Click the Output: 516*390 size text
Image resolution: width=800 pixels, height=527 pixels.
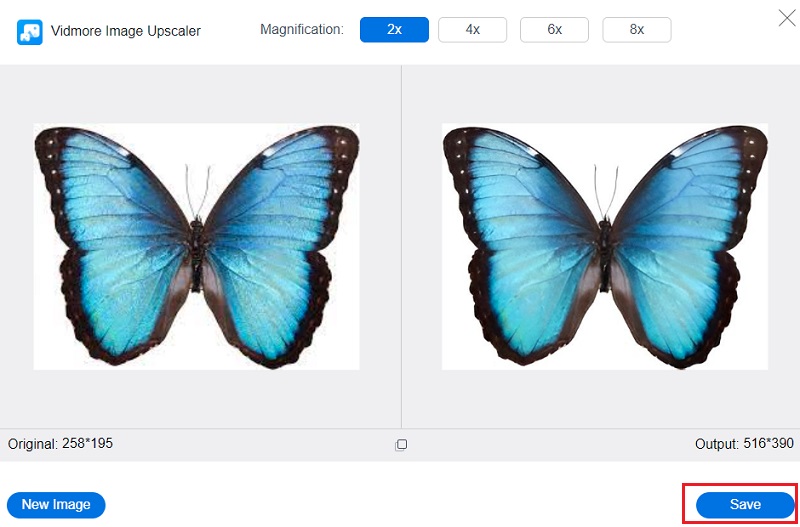[x=743, y=443]
